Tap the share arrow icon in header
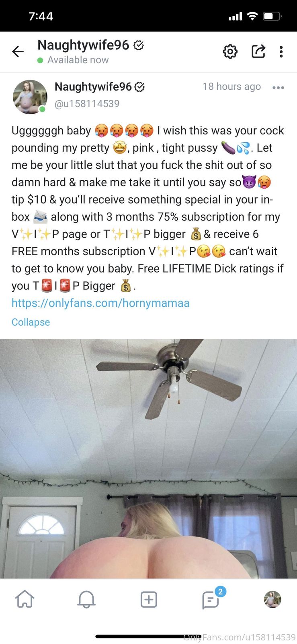 [258, 51]
